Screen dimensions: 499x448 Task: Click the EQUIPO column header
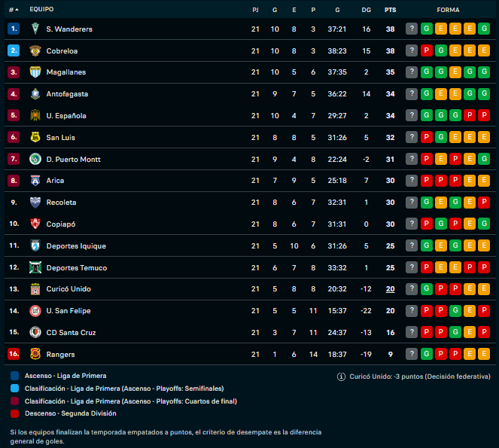click(41, 9)
